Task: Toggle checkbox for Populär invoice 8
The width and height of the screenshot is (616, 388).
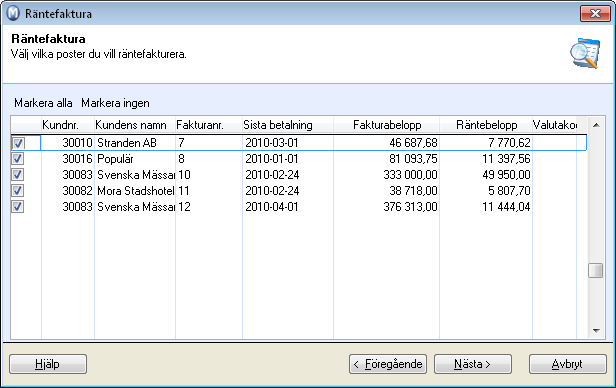Action: pos(18,159)
